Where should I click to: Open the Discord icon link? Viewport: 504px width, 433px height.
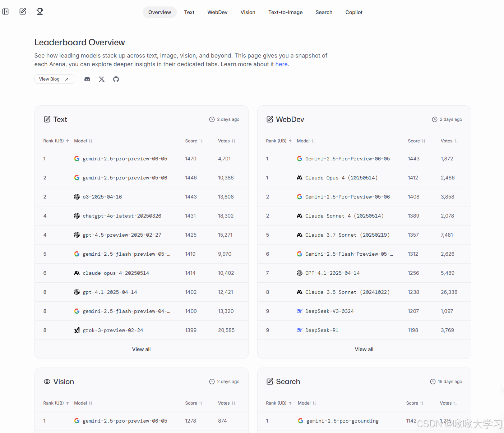[x=87, y=79]
